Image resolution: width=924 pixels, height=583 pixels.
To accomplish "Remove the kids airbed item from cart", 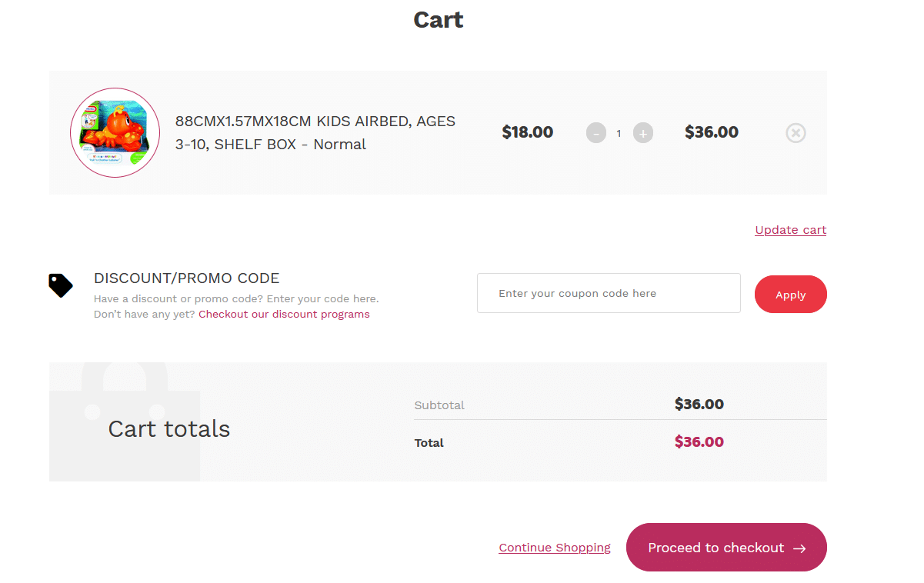I will point(796,133).
